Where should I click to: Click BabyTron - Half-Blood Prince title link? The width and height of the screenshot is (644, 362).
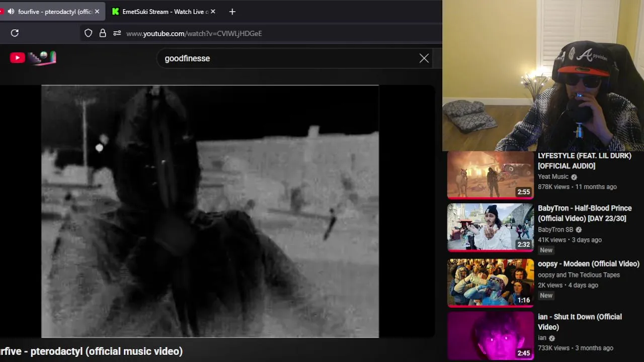[585, 213]
